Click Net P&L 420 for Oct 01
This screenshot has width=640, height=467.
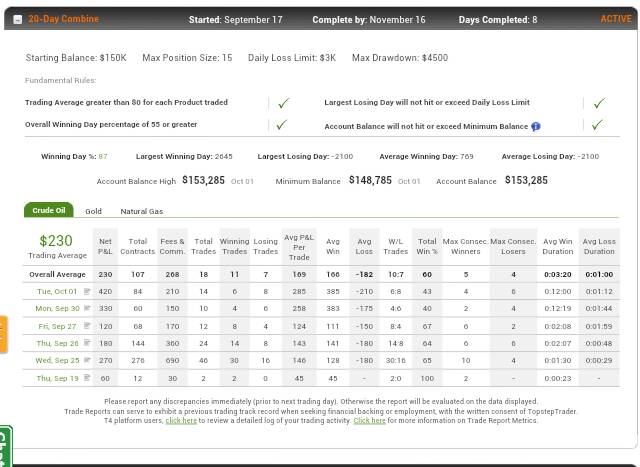click(x=105, y=291)
